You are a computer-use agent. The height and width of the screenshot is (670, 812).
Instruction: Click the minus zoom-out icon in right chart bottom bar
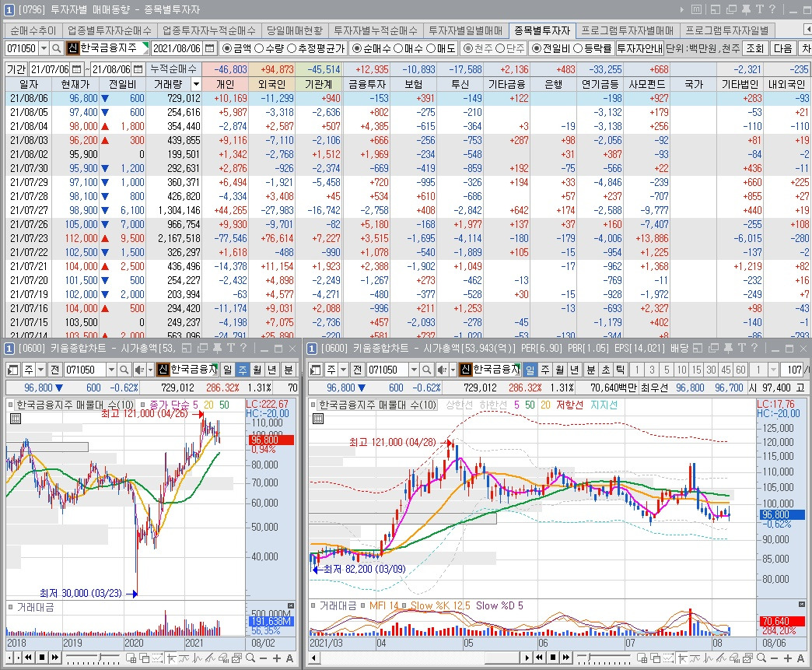tap(774, 658)
